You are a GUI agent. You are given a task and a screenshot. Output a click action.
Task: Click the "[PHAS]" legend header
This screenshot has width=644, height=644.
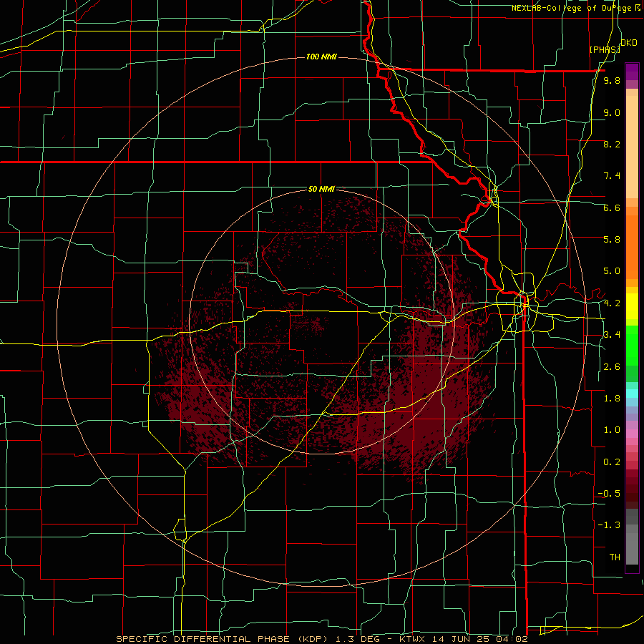point(605,49)
